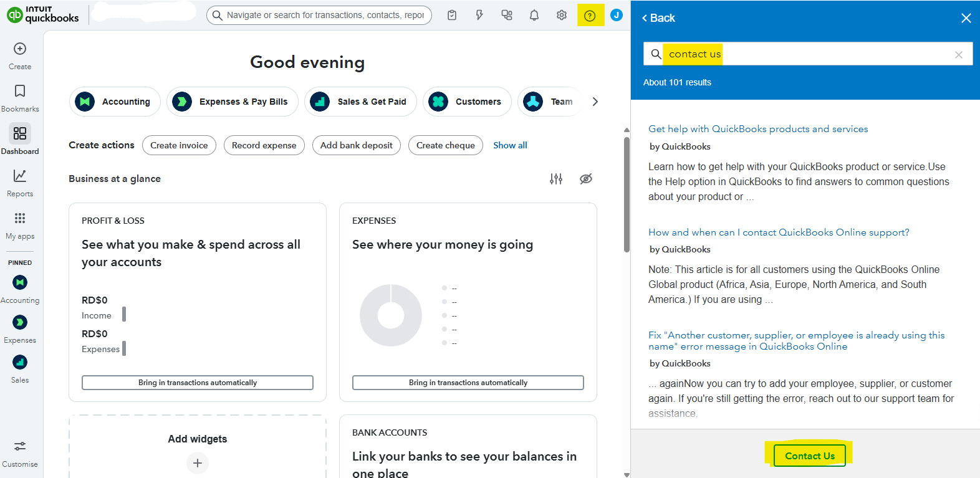The image size is (980, 478).
Task: Open the devices icon in the header
Action: (507, 15)
